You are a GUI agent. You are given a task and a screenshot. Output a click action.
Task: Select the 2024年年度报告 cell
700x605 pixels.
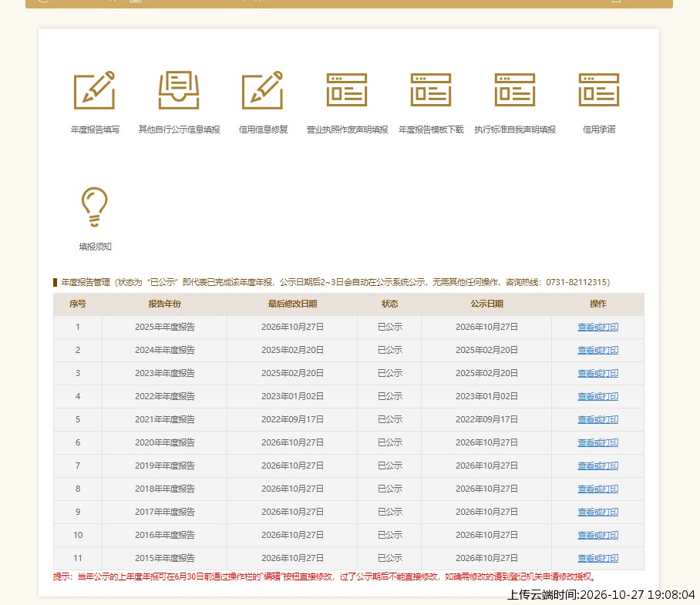coord(165,350)
